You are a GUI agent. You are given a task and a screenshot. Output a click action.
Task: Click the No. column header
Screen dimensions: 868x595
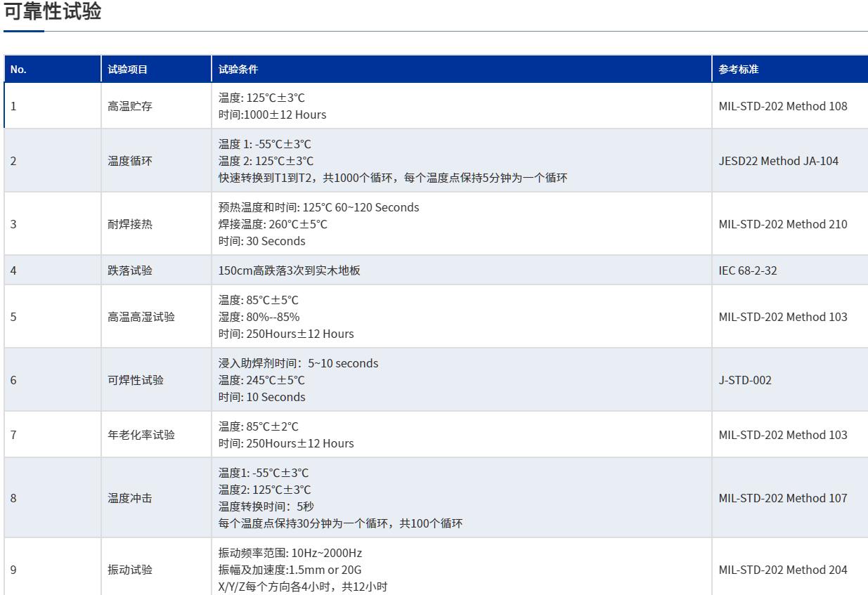coord(18,70)
